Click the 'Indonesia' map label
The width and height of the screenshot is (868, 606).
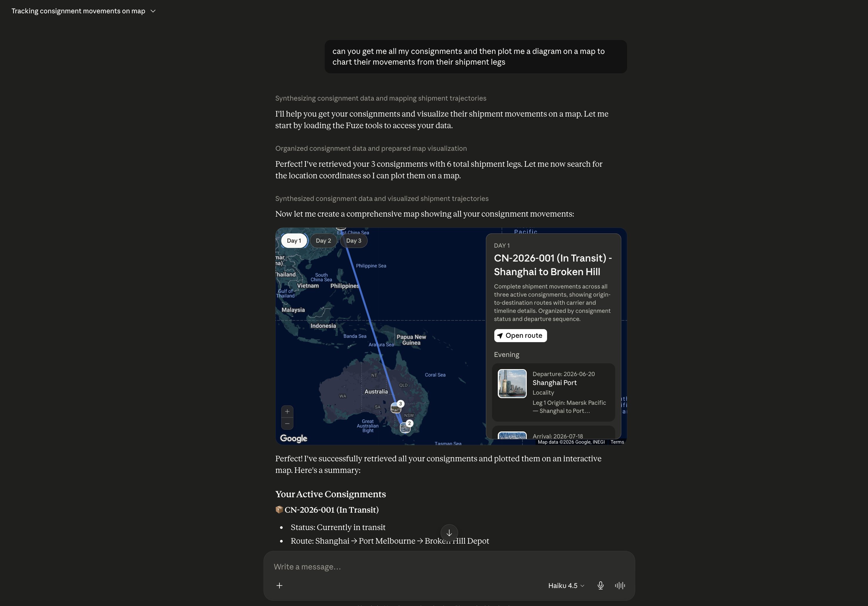pos(323,326)
